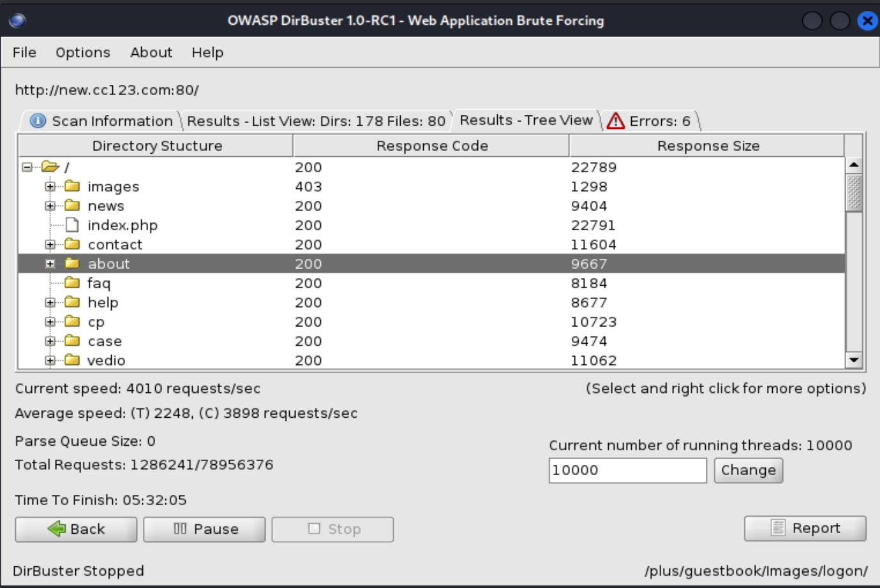Select the vedio directory label
Viewport: 880px width, 588px height.
(106, 360)
